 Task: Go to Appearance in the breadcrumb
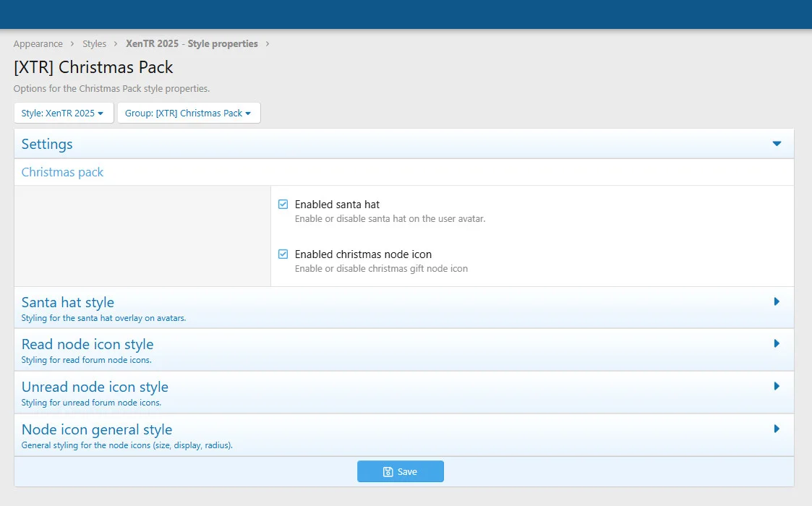tap(38, 44)
